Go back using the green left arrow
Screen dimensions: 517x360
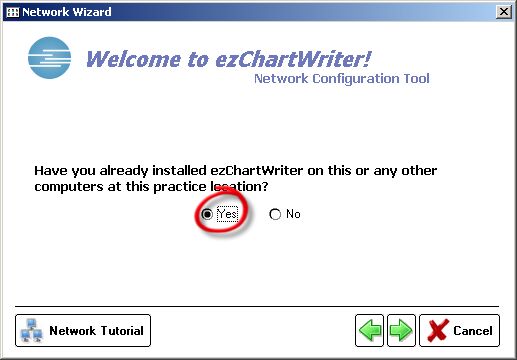(x=369, y=330)
